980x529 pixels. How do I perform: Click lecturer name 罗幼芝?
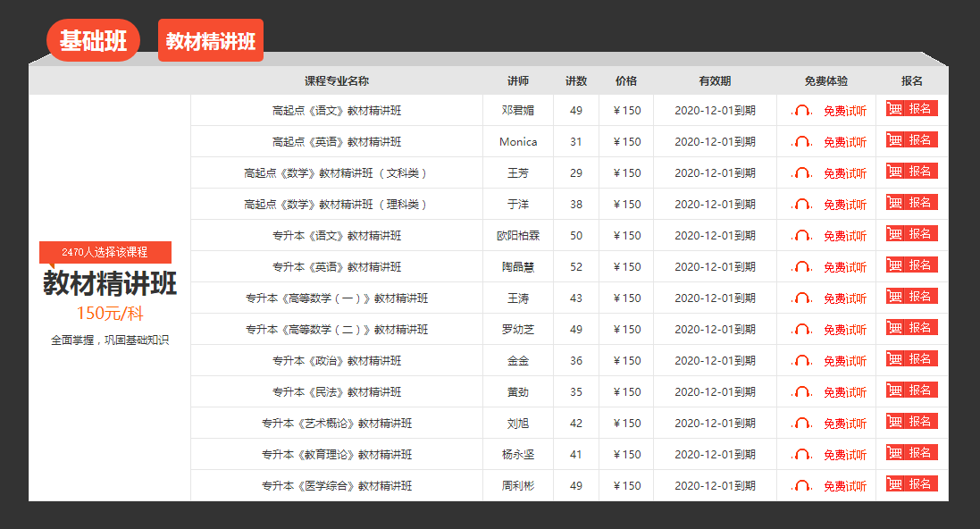click(518, 330)
